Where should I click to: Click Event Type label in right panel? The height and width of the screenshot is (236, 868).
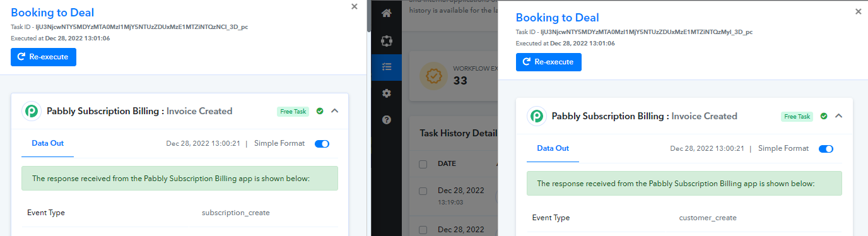point(551,218)
